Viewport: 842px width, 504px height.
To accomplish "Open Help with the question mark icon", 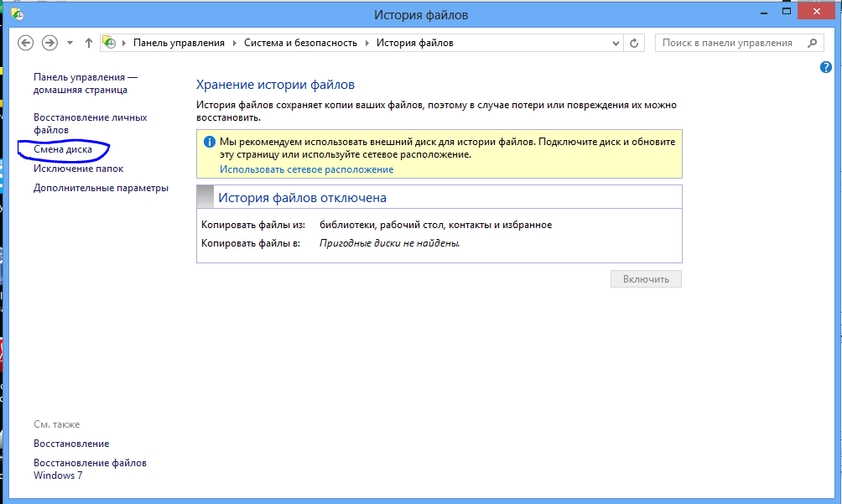I will pos(825,67).
